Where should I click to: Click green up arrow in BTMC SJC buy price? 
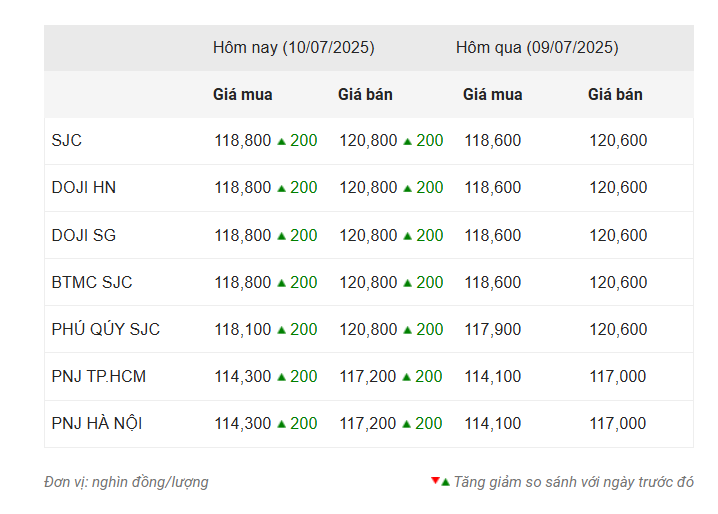tap(282, 283)
